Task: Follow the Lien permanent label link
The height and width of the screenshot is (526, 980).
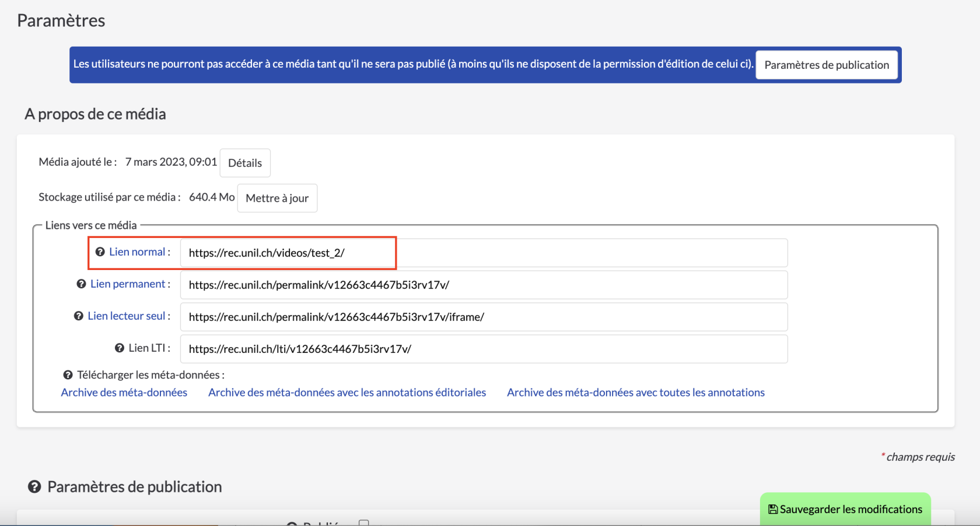Action: coord(128,284)
